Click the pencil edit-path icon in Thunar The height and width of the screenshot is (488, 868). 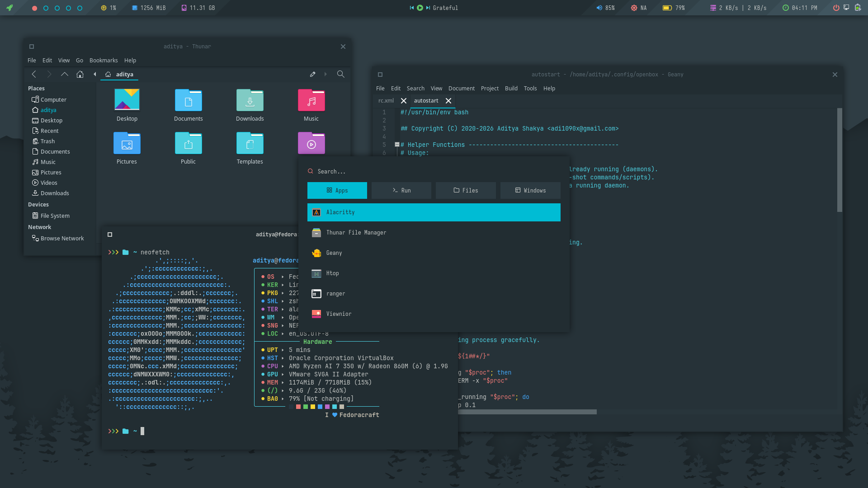coord(312,74)
